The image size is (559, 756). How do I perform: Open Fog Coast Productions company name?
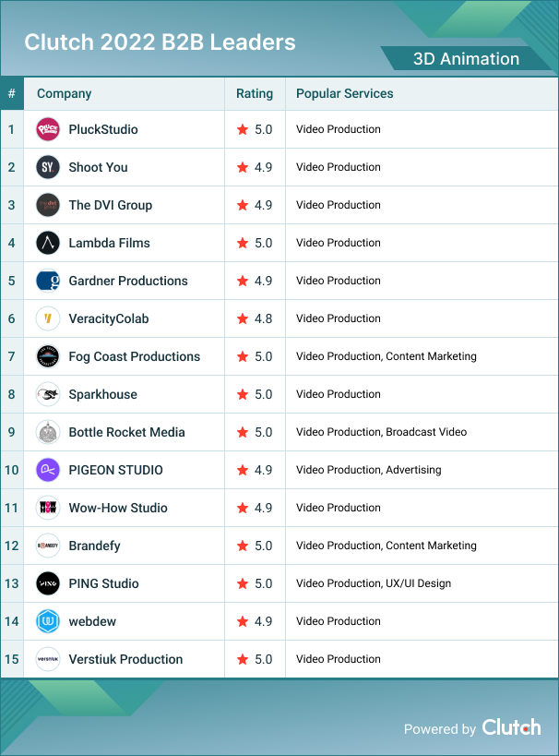[x=134, y=356]
